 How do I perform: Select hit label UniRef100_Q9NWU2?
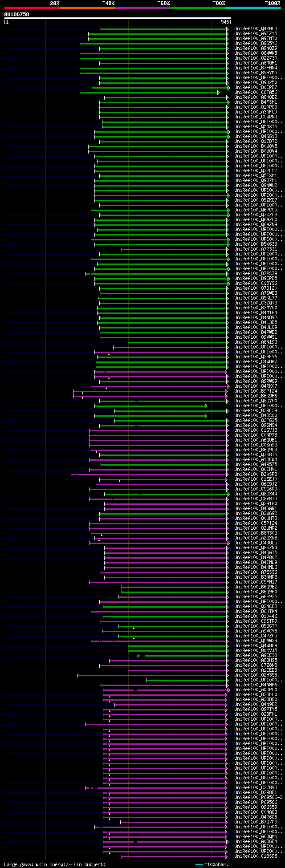coord(256,186)
